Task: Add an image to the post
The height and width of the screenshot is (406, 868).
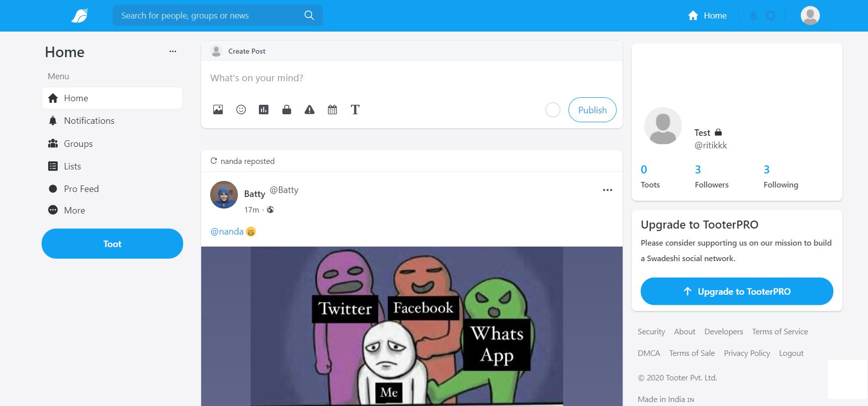Action: [x=218, y=109]
